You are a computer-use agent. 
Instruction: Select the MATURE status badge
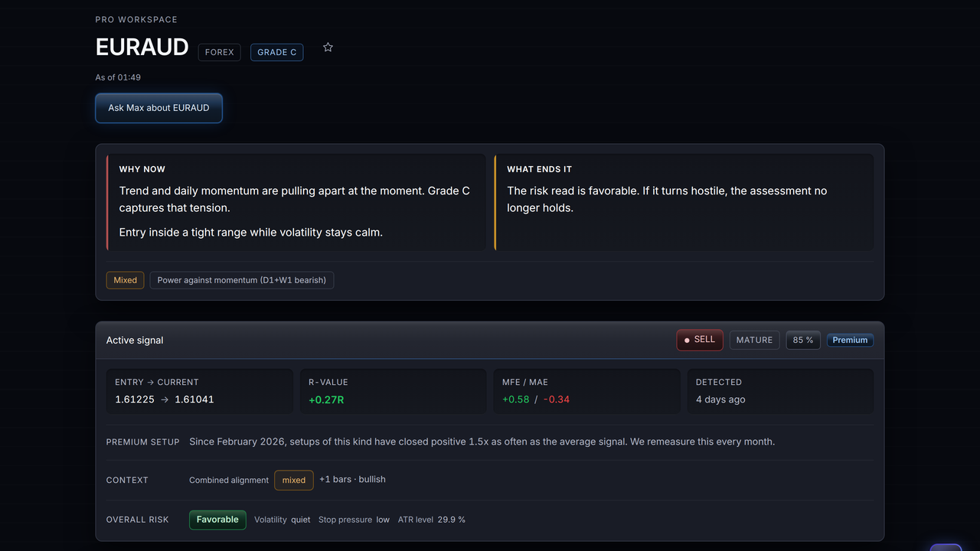click(x=754, y=340)
